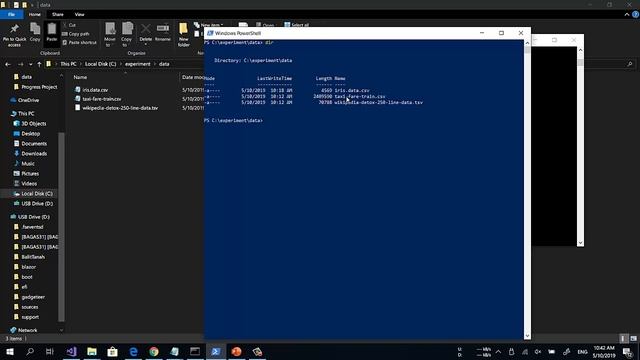
Task: Open Downloads in the navigation pane
Action: (x=34, y=153)
